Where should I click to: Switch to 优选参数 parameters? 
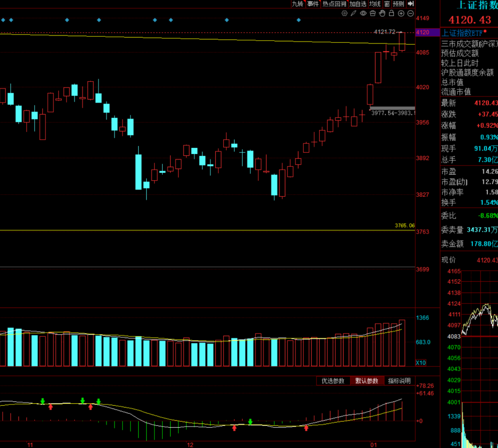click(x=333, y=381)
